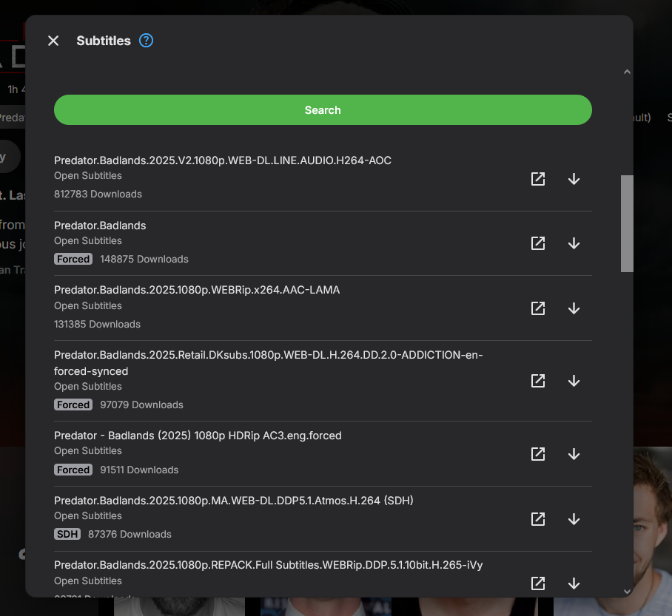Download HDRip AC3 eng.forced subtitle
672x616 pixels.
click(x=574, y=454)
